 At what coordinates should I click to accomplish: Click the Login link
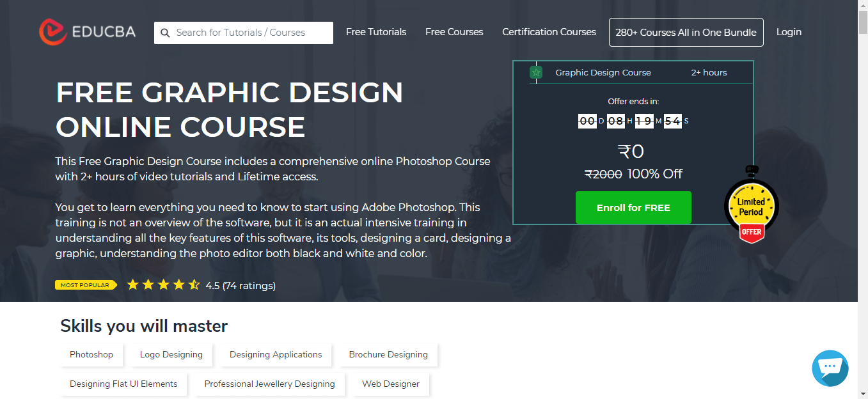[789, 32]
